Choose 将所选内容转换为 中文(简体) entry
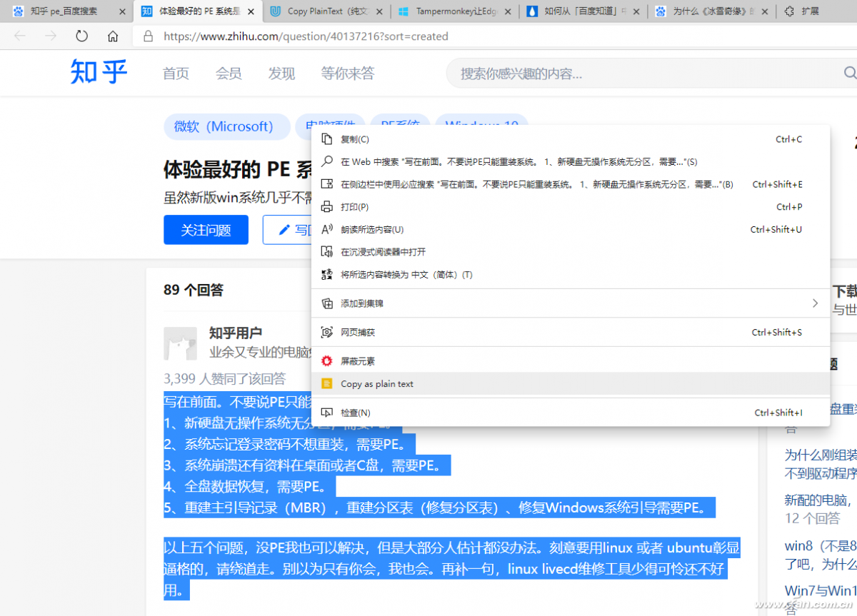This screenshot has height=616, width=857. click(x=571, y=275)
